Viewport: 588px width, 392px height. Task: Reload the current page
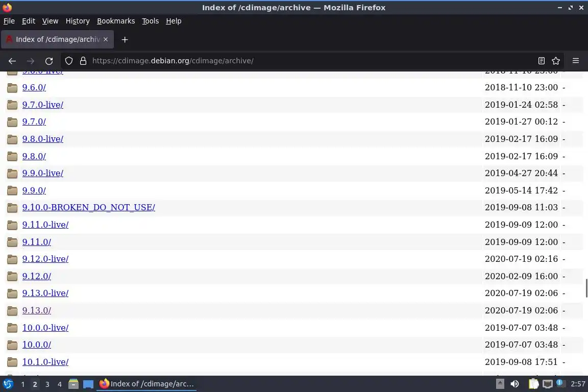point(49,61)
